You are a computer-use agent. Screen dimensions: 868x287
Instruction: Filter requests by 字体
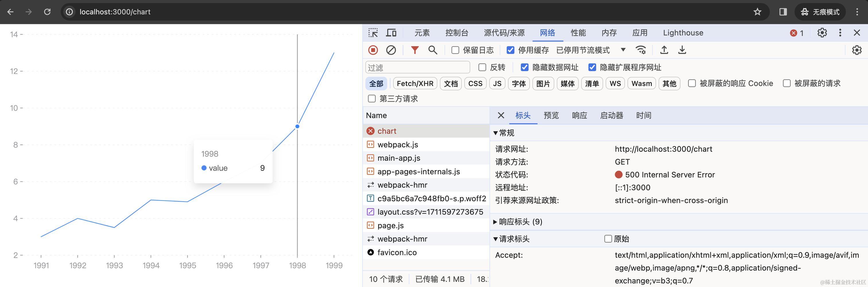tap(519, 83)
